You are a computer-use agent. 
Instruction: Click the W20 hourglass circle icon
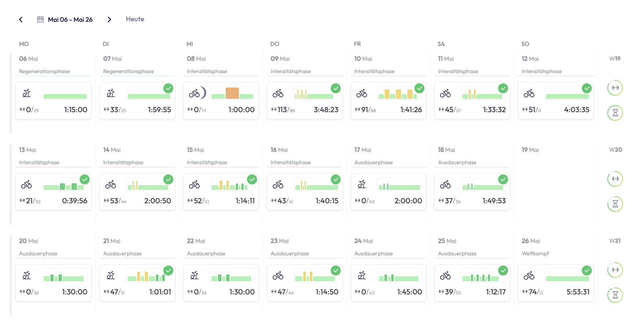(x=615, y=204)
